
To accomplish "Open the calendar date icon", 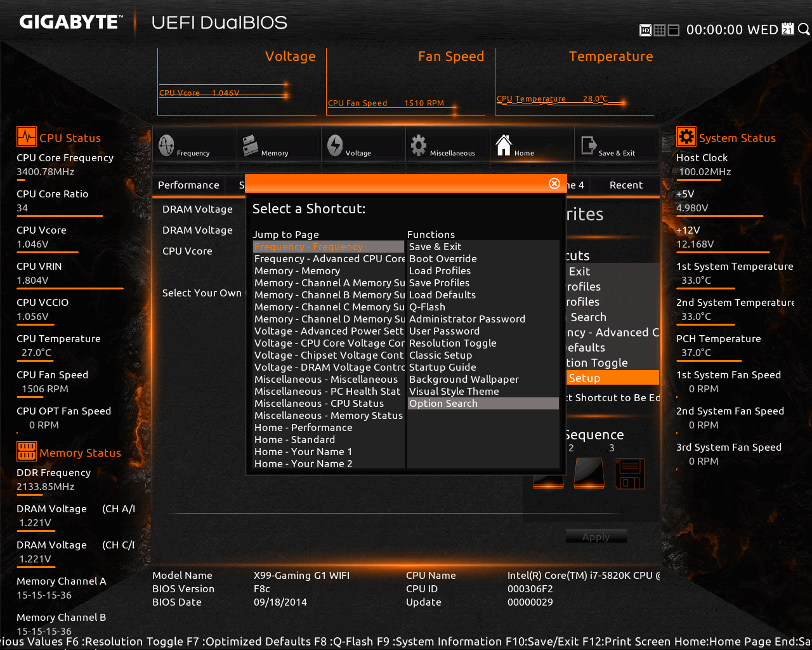I will (788, 29).
